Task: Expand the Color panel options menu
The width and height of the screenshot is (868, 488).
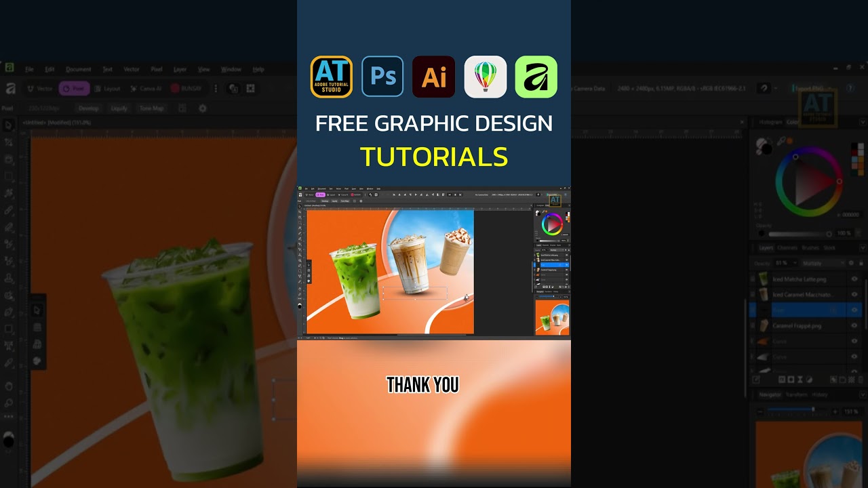Action: tap(861, 123)
